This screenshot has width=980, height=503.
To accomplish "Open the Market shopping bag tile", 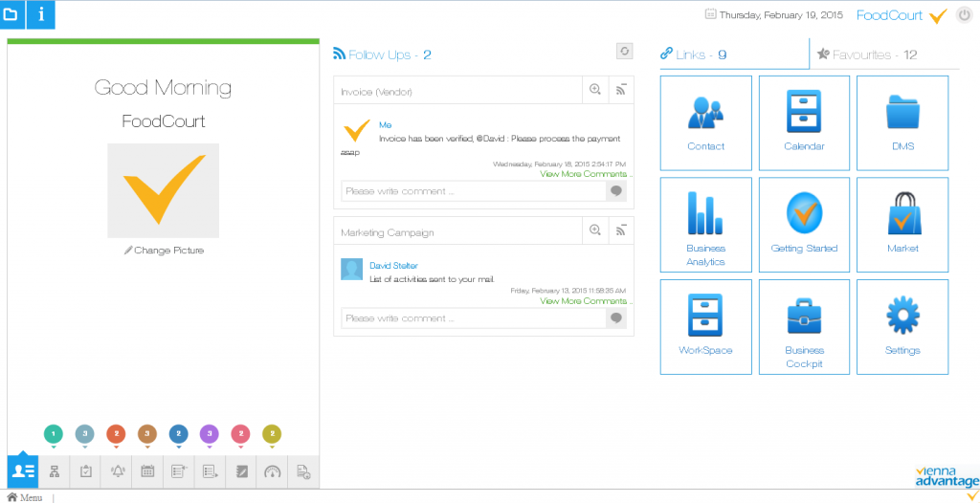I will click(902, 225).
